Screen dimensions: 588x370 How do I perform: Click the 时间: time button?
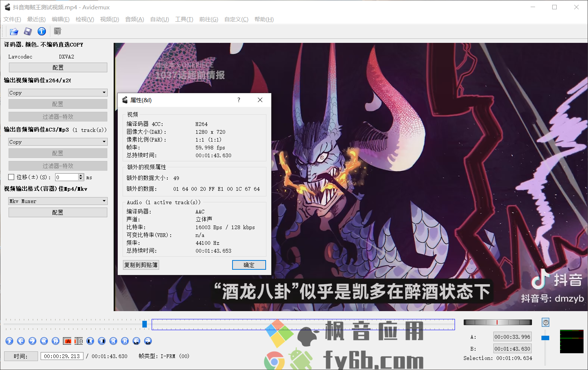tap(21, 356)
